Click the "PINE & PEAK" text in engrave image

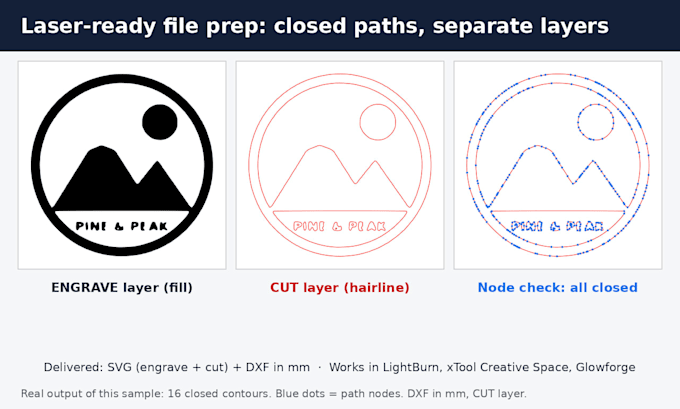click(122, 226)
